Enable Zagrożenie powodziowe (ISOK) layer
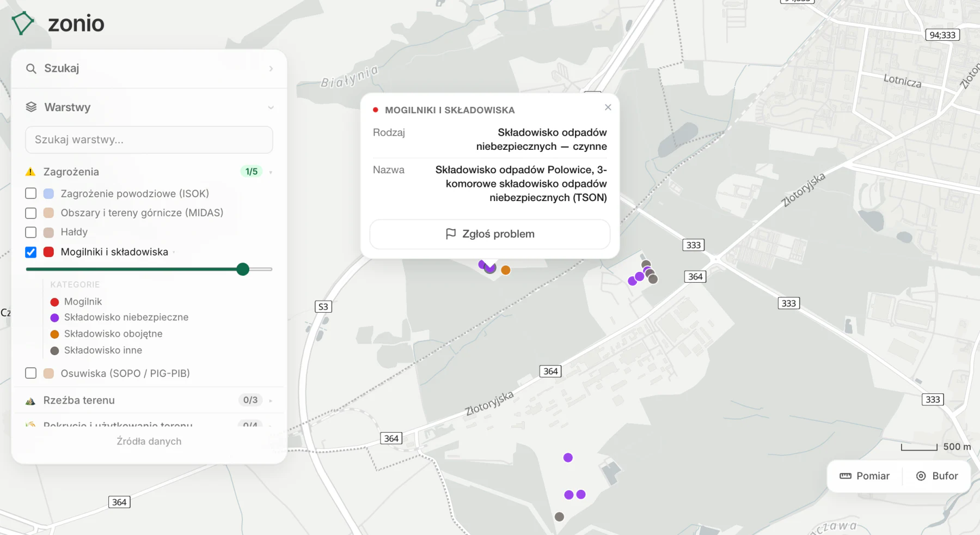This screenshot has width=980, height=535. point(31,193)
